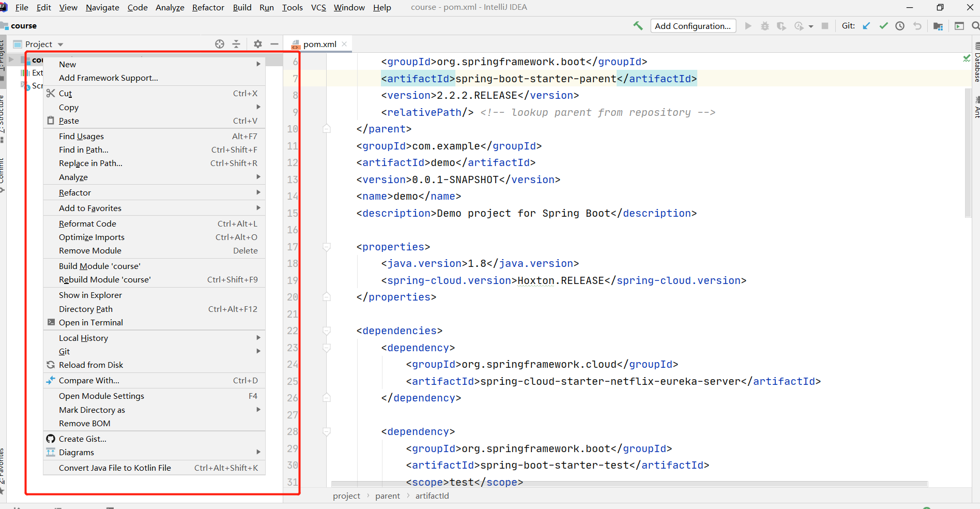
Task: Click the Debug bug icon in toolbar
Action: pos(765,26)
